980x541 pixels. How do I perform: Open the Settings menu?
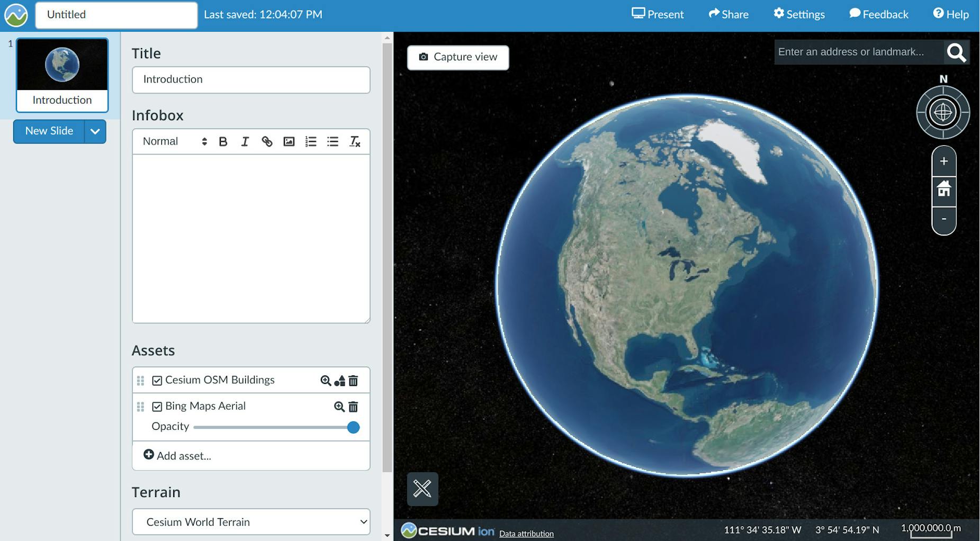point(798,14)
